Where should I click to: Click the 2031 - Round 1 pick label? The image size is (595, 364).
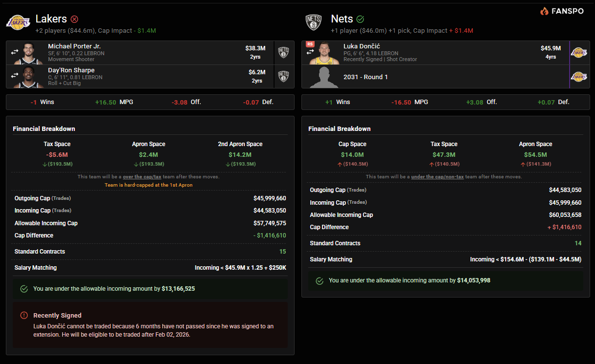(366, 77)
